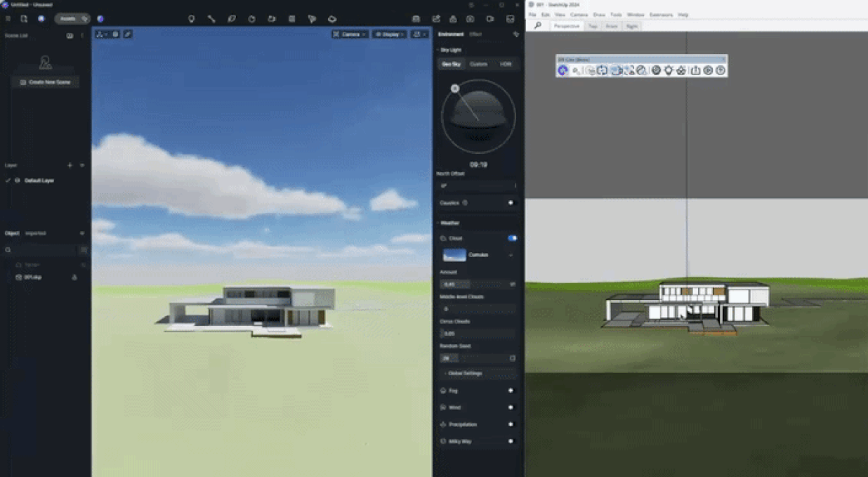868x477 pixels.
Task: Enable the Fog effect toggle
Action: point(512,390)
